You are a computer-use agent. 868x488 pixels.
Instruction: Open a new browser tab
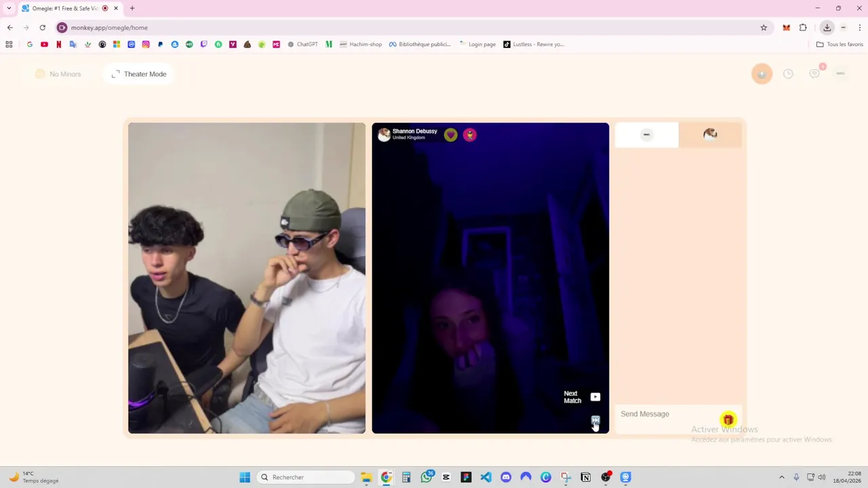coord(132,8)
